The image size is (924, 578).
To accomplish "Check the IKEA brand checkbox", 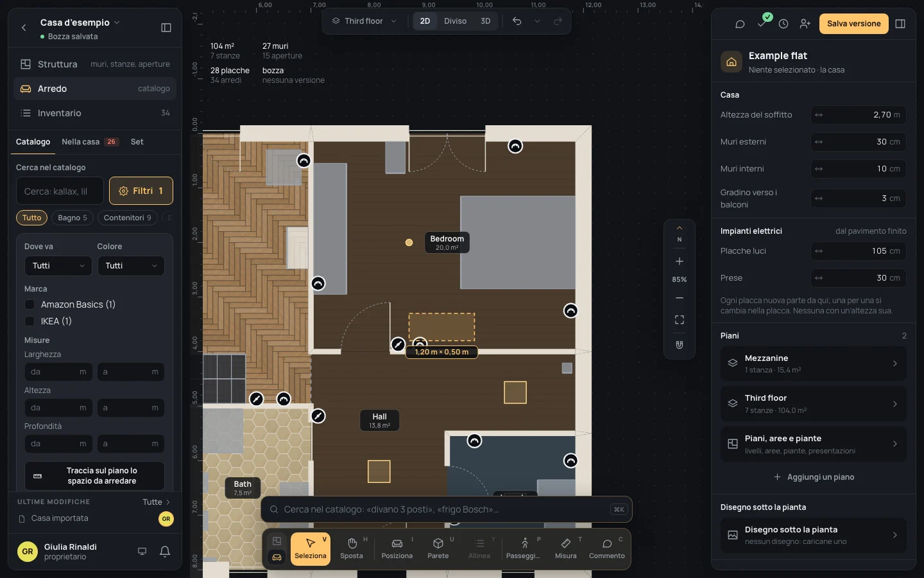I will 30,321.
